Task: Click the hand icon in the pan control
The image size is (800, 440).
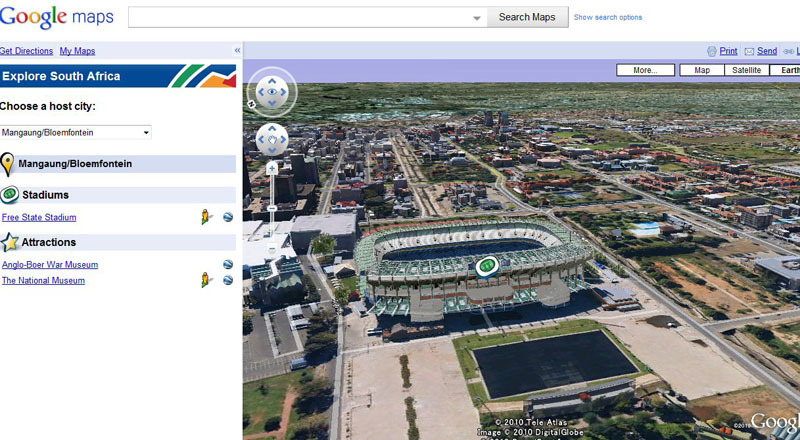Action: 272,139
